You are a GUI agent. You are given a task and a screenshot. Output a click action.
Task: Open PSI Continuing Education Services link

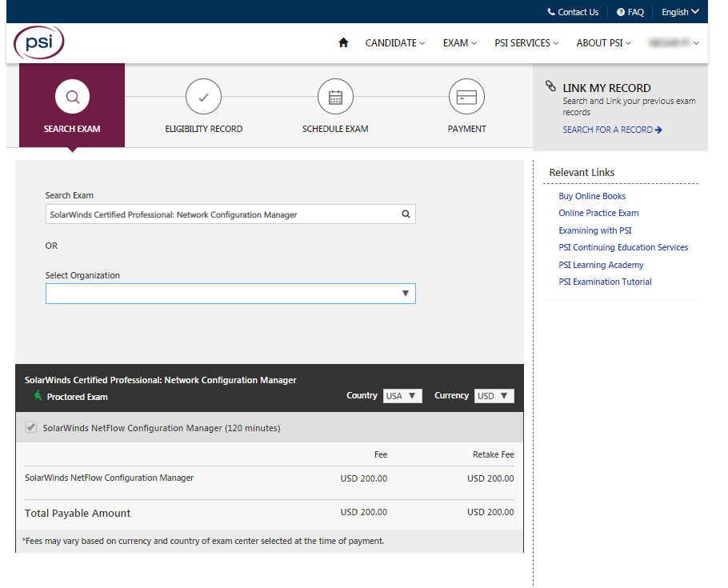point(623,247)
